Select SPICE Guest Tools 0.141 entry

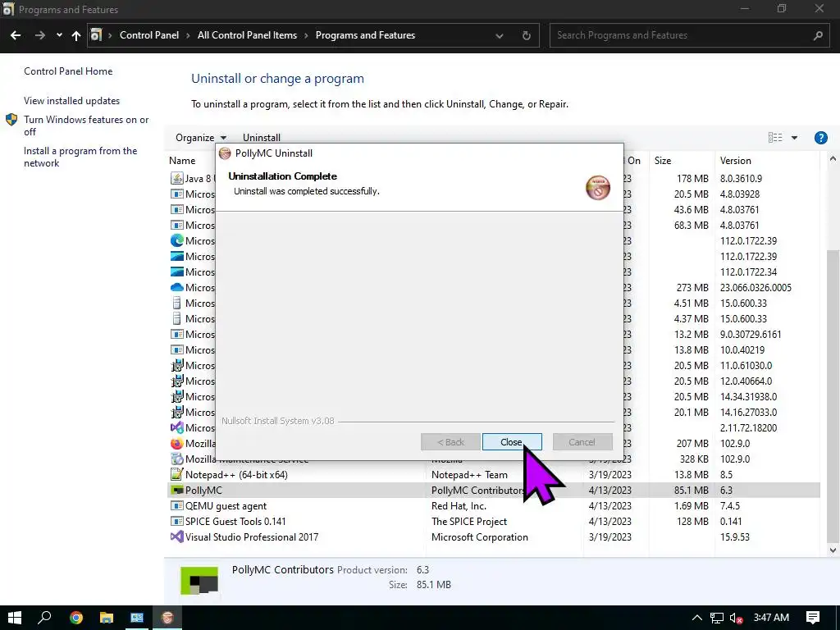(235, 521)
